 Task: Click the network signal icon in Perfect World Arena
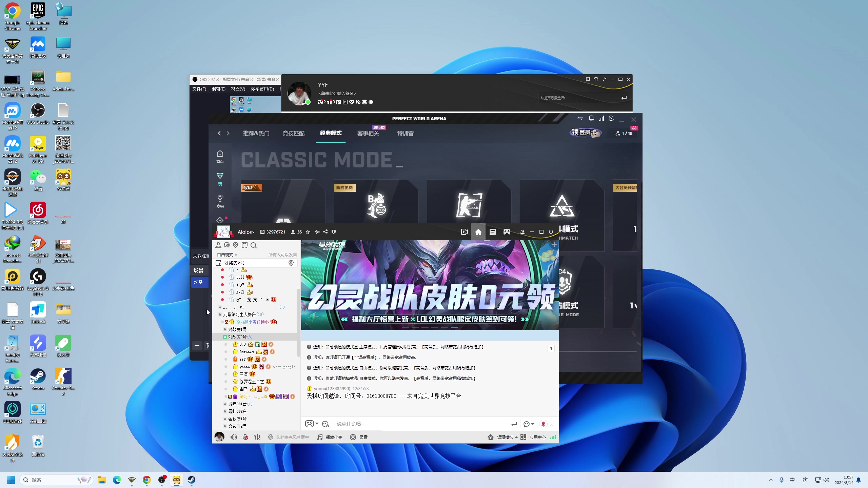[601, 118]
